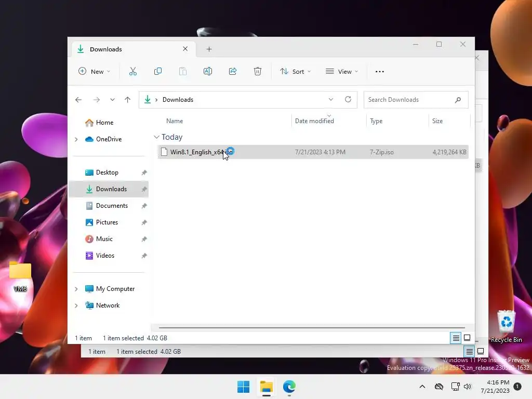Sort by Date modified column header

[x=314, y=121]
